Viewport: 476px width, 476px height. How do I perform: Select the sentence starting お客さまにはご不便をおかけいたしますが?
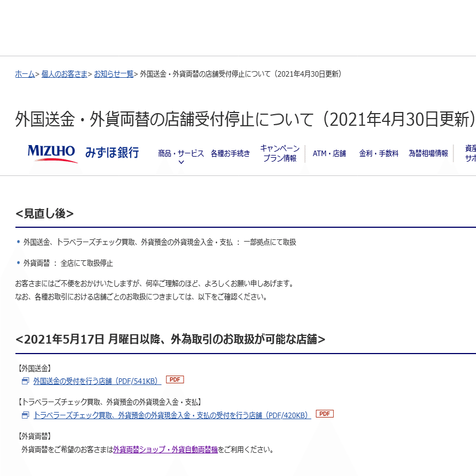coord(155,284)
